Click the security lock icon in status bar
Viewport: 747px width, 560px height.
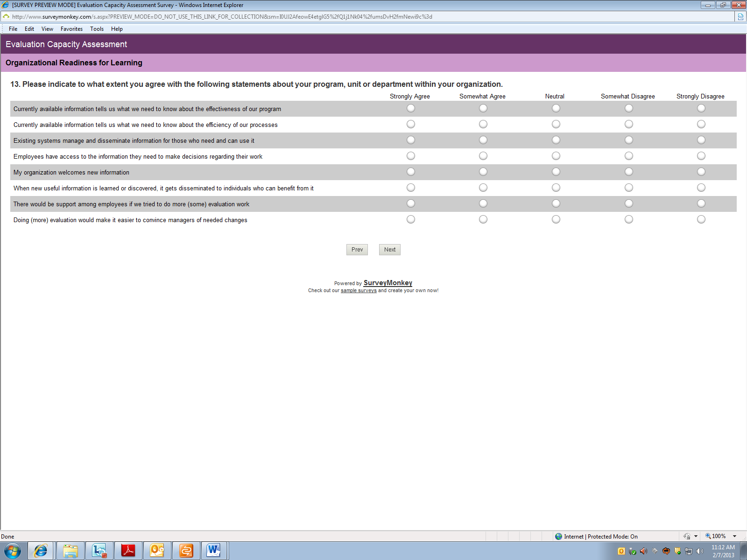pos(687,536)
